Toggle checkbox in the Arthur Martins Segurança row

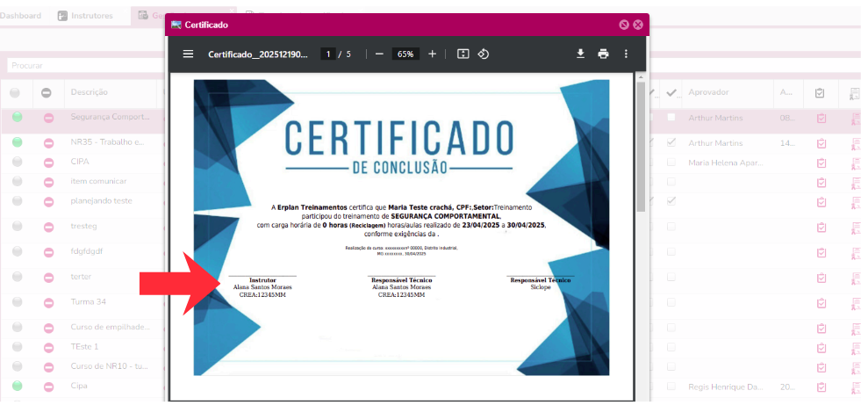[671, 118]
